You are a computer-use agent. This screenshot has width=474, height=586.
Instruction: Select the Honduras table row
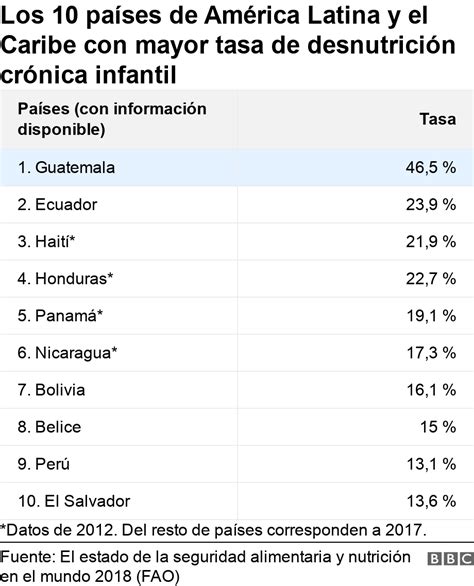[237, 278]
